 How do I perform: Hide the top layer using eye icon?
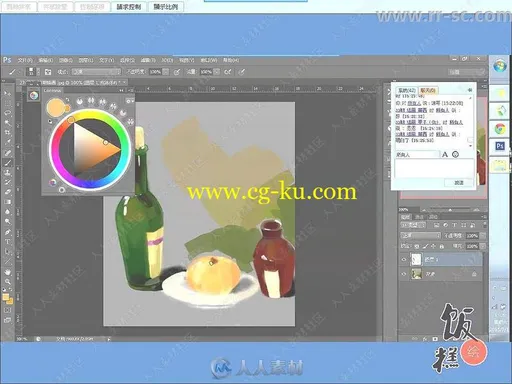[404, 259]
